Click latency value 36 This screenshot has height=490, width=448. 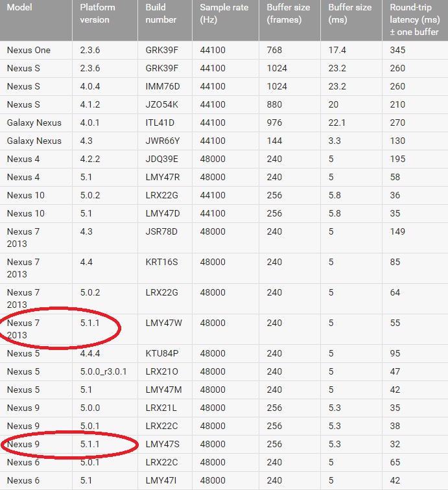coord(395,195)
